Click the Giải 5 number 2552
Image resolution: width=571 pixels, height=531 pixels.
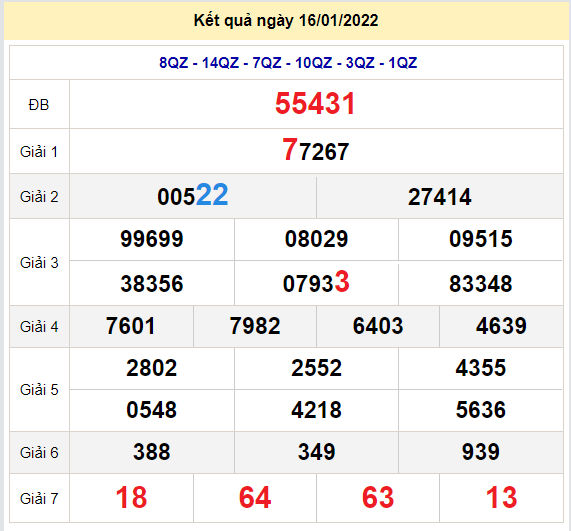[x=316, y=368]
